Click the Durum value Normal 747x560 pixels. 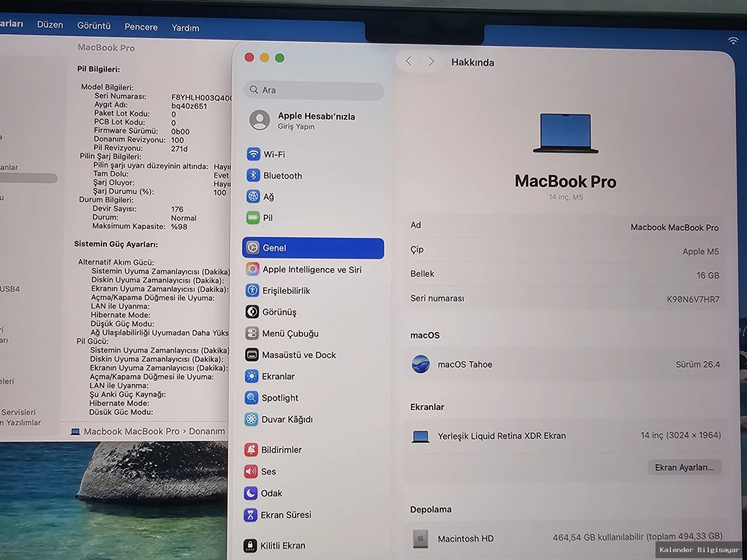(x=183, y=218)
